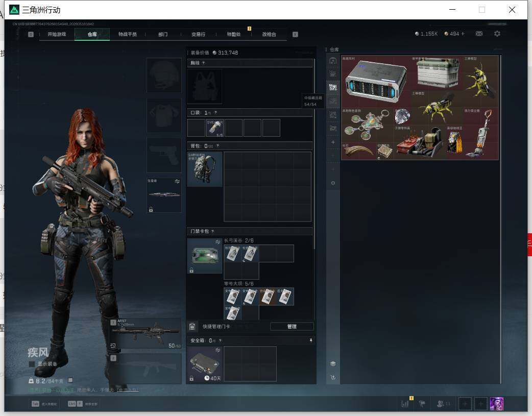Open the mail envelope icon
Image resolution: width=532 pixels, height=416 pixels.
click(x=479, y=34)
